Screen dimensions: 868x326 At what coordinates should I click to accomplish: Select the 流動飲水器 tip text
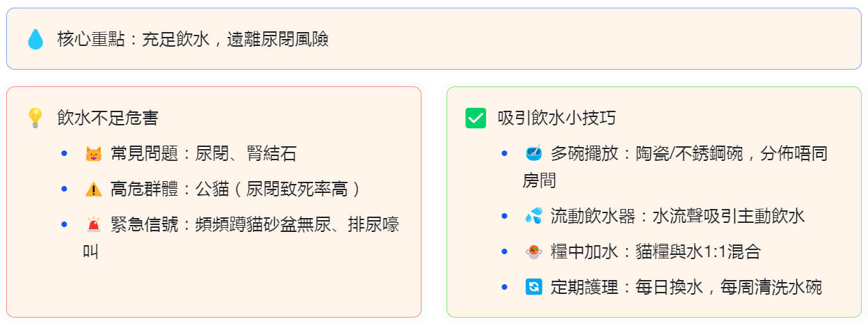click(677, 217)
